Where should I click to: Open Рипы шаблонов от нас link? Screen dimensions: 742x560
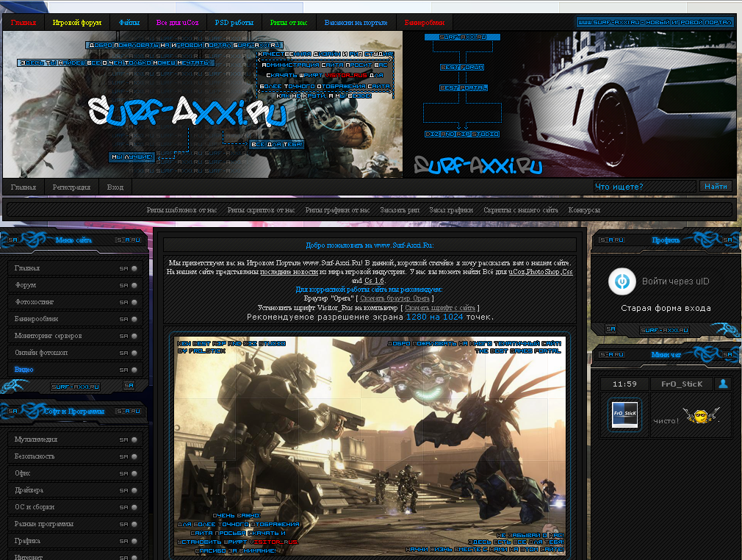coord(181,209)
